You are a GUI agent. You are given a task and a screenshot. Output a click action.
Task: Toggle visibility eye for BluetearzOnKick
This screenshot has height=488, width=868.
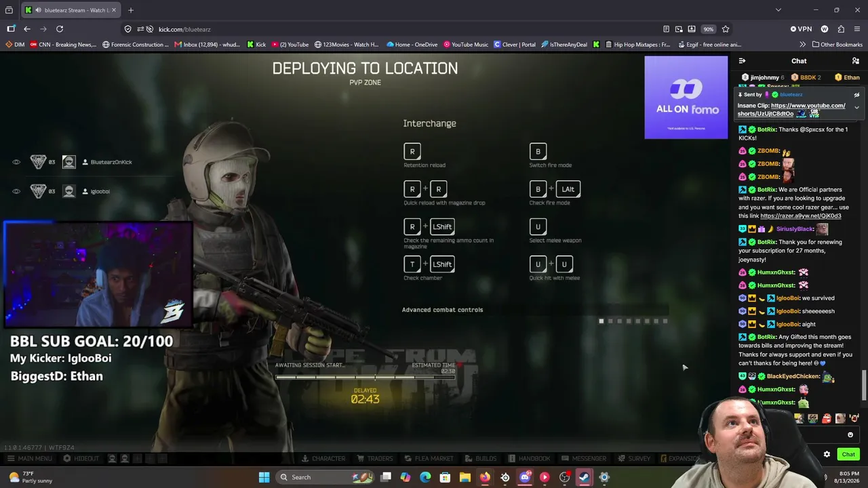16,162
